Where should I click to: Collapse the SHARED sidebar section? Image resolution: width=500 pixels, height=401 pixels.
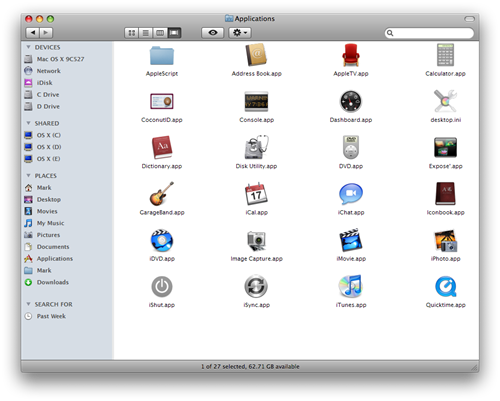pos(28,123)
